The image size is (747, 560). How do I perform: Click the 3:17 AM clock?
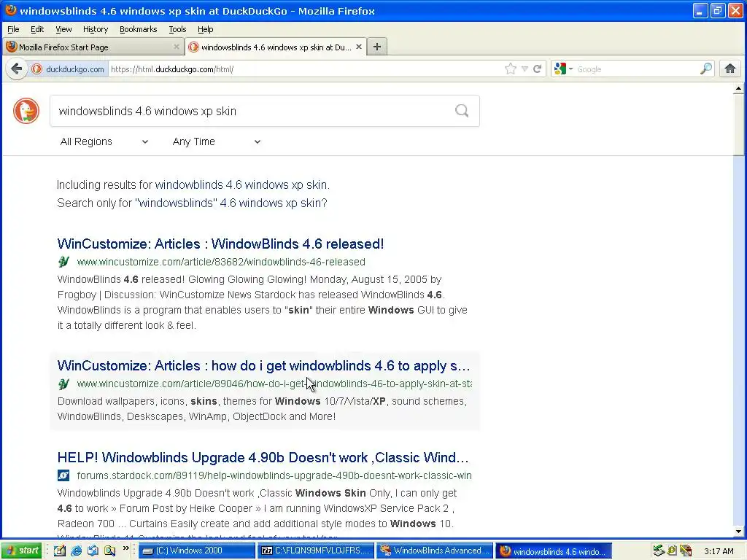click(x=719, y=551)
